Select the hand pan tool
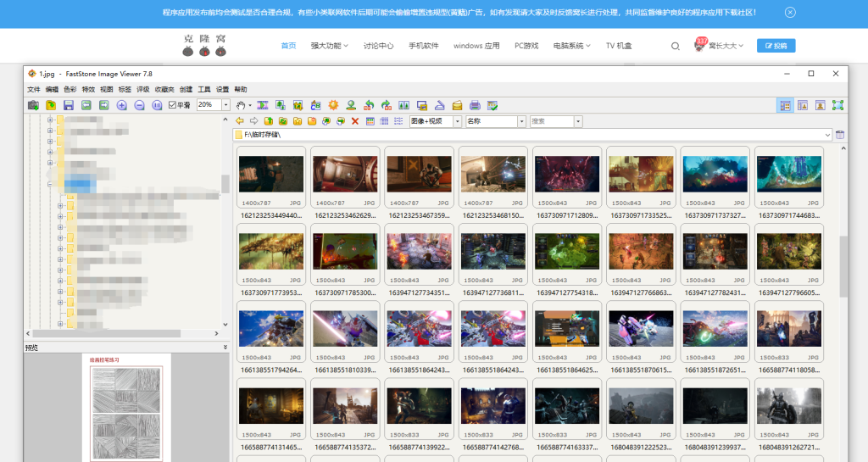 click(x=241, y=105)
